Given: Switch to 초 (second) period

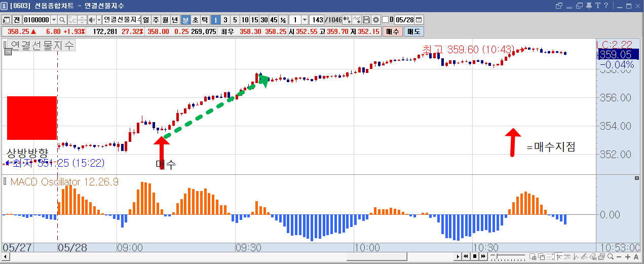Looking at the screenshot, I should pos(195,20).
